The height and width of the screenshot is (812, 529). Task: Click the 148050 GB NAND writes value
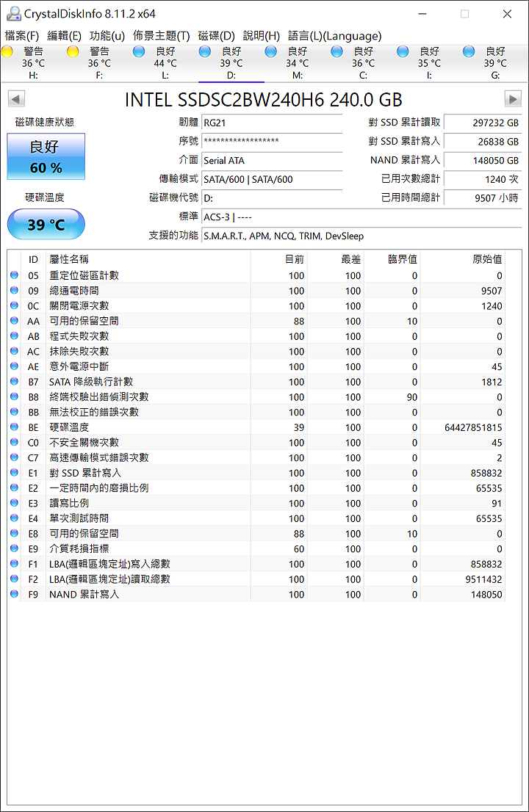pos(483,161)
